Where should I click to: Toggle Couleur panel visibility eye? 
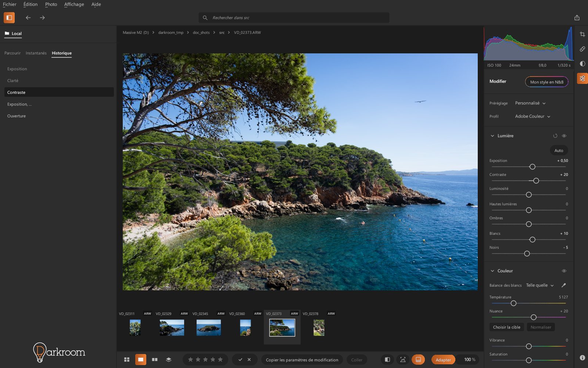[x=564, y=271]
